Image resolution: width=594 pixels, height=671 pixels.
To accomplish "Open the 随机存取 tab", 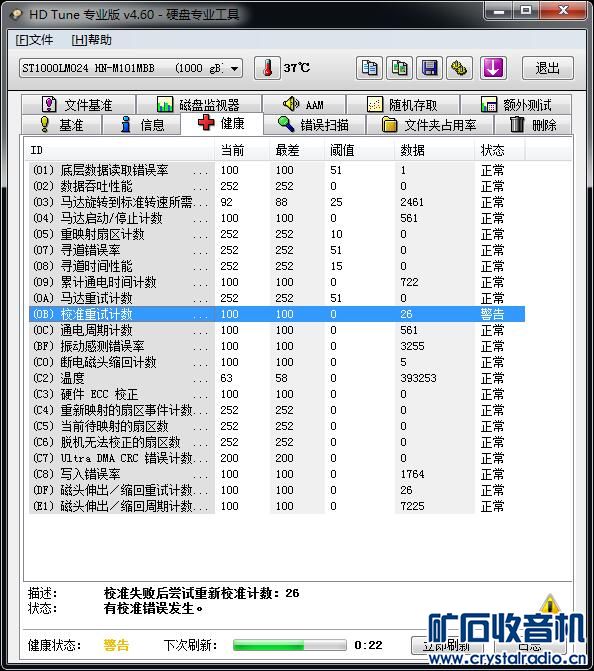I will click(x=403, y=104).
